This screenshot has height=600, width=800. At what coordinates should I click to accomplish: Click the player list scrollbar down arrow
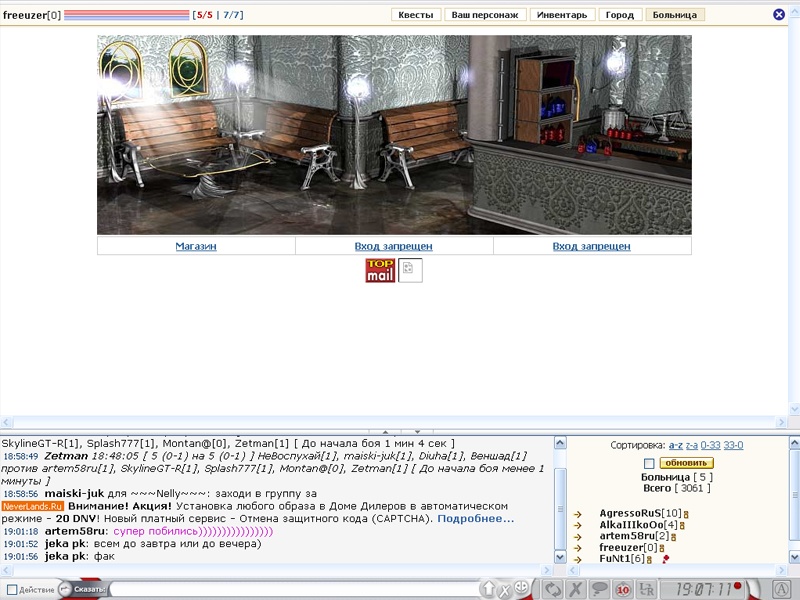click(x=794, y=557)
